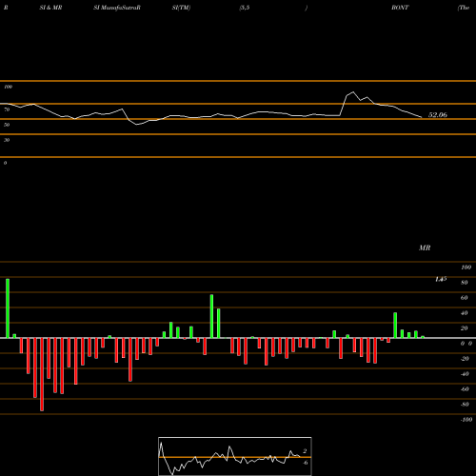Click the -6 label in mini chart
Viewport: 476px width, 476px height.
pyautogui.click(x=305, y=463)
